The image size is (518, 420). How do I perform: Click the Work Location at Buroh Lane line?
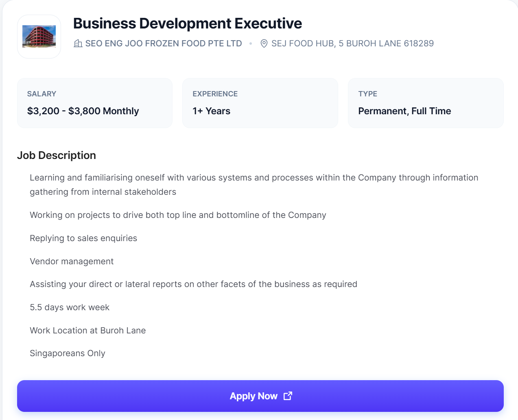[x=87, y=331]
